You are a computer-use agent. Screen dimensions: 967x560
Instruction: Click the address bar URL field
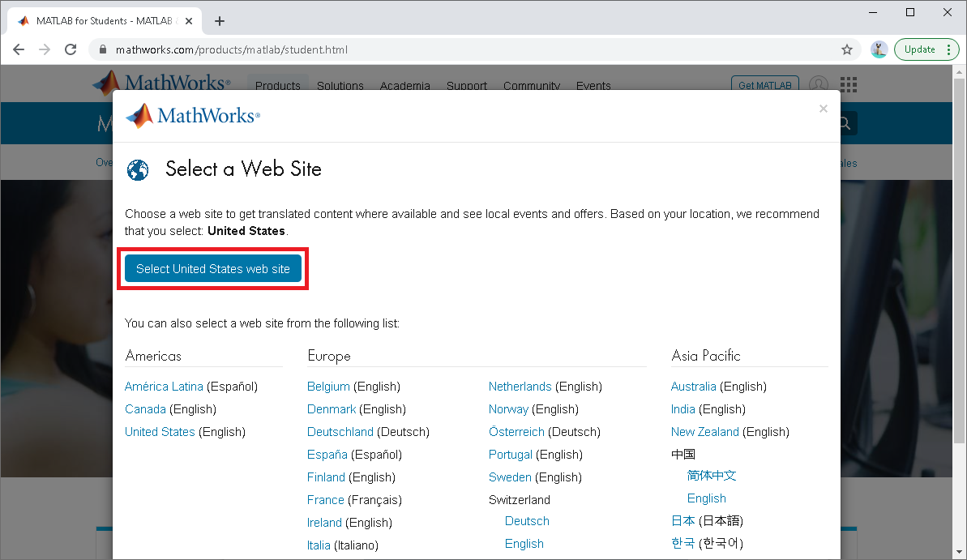pyautogui.click(x=470, y=49)
